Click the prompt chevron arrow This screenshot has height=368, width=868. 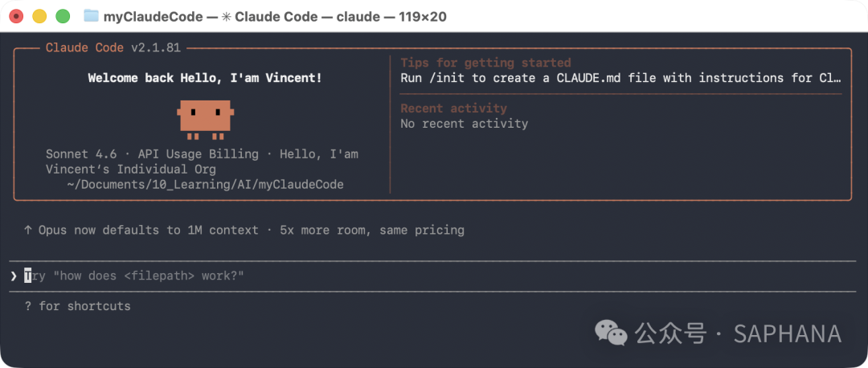pyautogui.click(x=14, y=276)
